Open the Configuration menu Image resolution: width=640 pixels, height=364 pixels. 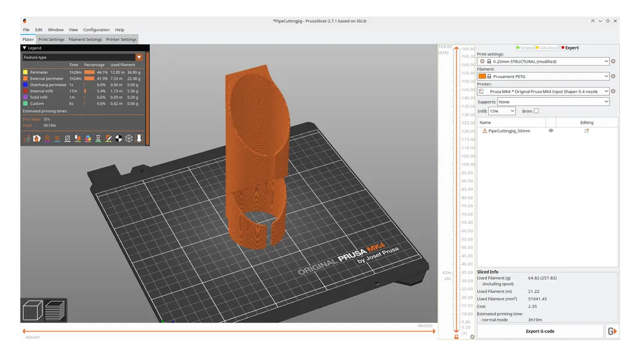point(96,30)
